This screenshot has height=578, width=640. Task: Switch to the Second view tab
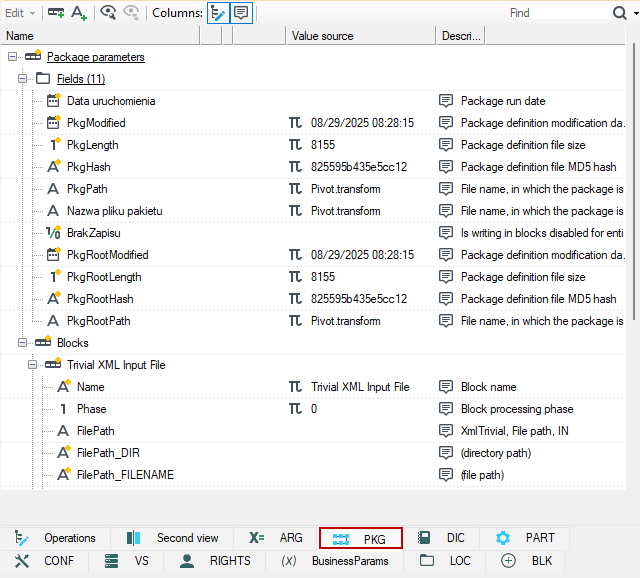[172, 538]
